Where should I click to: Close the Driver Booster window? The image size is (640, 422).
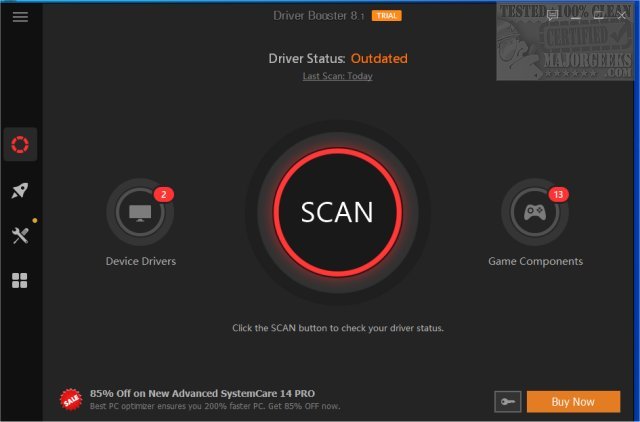[619, 16]
